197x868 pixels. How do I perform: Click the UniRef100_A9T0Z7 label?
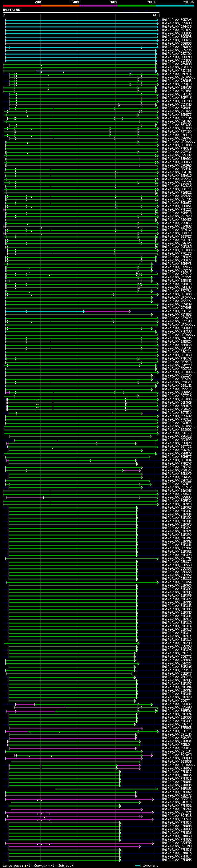click(x=176, y=111)
